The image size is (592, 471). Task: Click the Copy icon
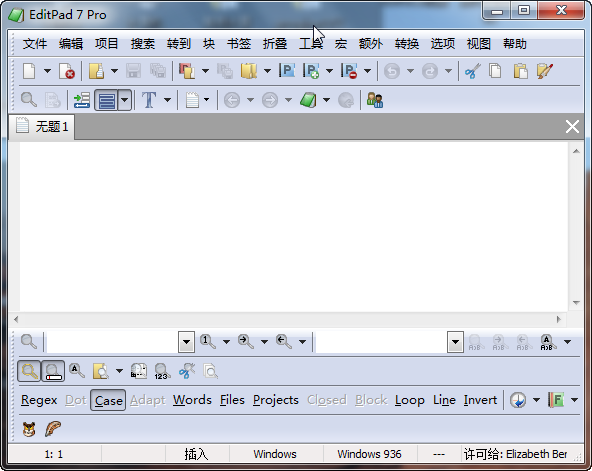point(495,71)
